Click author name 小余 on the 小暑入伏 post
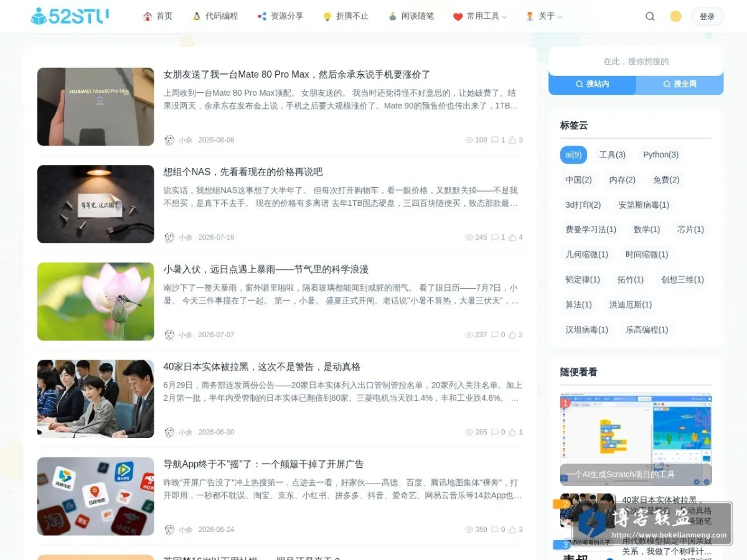The width and height of the screenshot is (747, 560). [x=186, y=335]
